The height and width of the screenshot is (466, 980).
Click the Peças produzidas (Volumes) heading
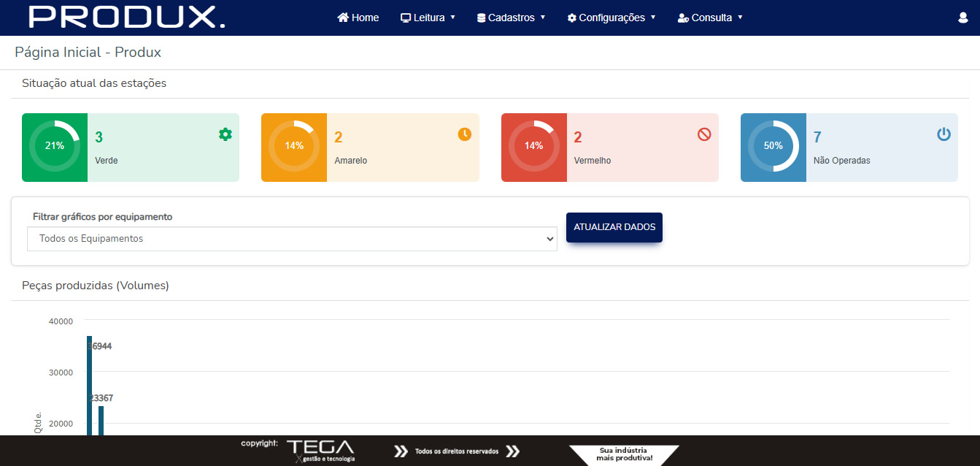point(96,286)
